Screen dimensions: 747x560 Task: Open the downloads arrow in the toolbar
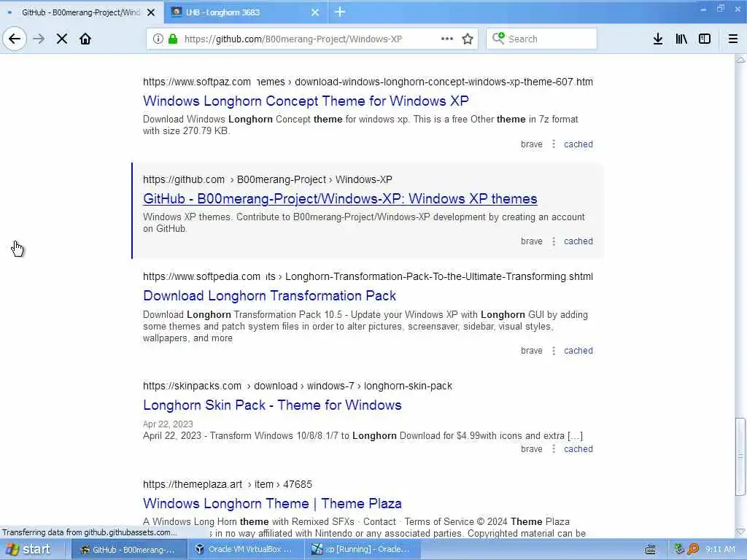point(657,39)
